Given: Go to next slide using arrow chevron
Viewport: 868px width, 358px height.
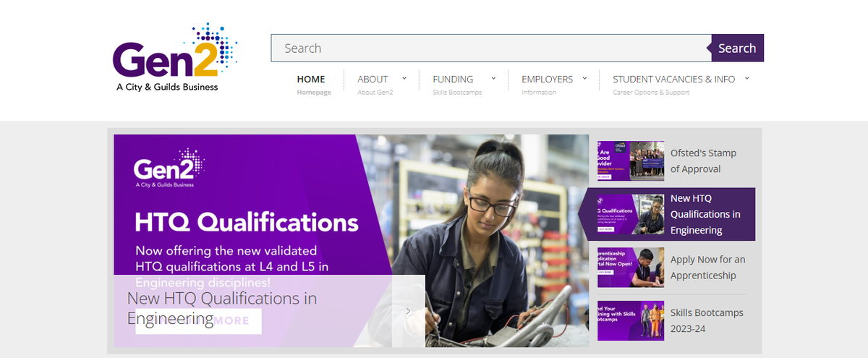Looking at the screenshot, I should [x=408, y=311].
